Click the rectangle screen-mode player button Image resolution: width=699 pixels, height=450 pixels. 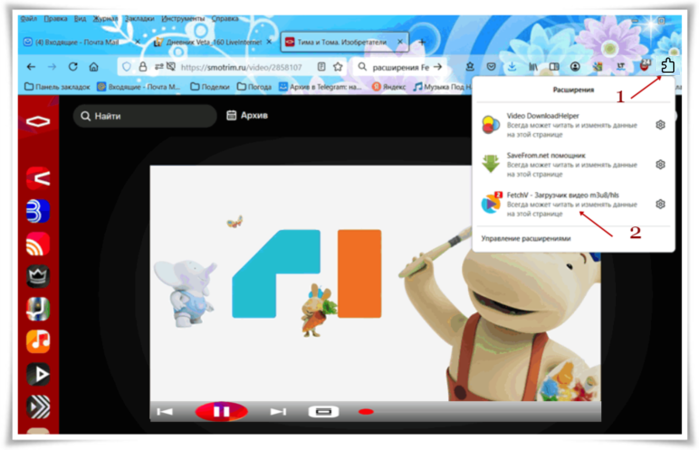pyautogui.click(x=324, y=411)
